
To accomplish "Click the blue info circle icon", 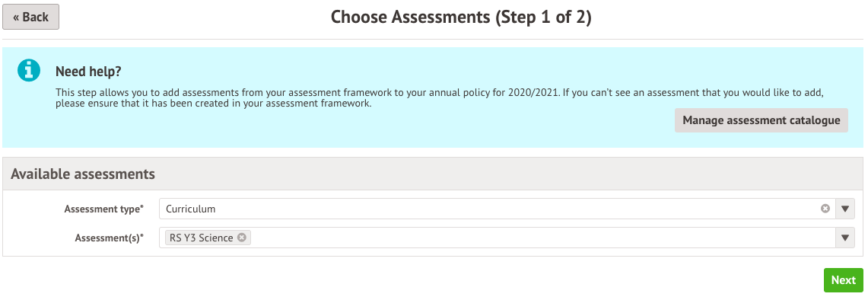I will point(29,70).
